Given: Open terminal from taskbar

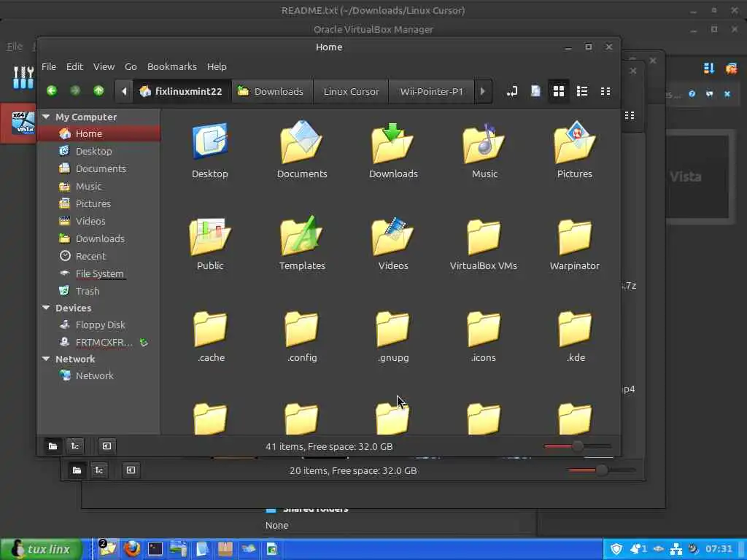Looking at the screenshot, I should (155, 549).
